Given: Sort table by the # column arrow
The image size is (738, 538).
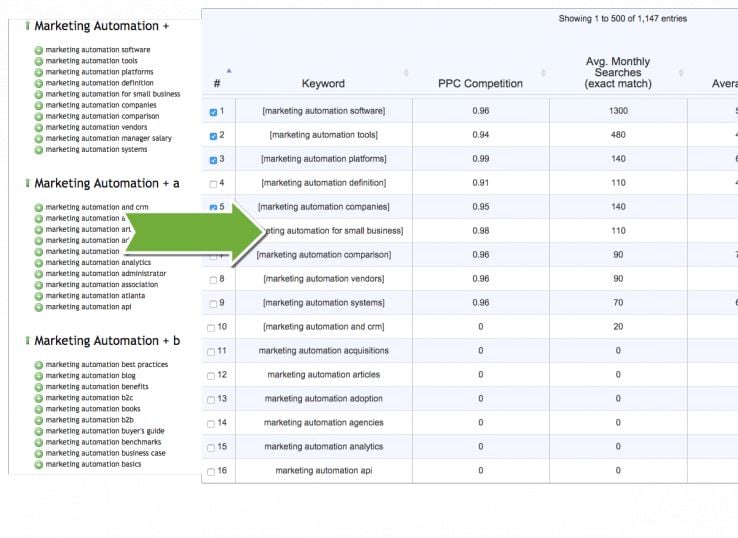Looking at the screenshot, I should [228, 71].
